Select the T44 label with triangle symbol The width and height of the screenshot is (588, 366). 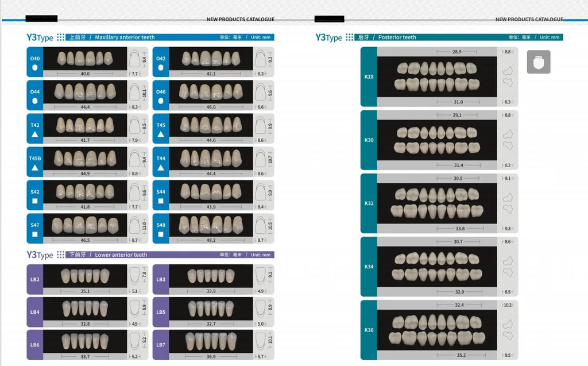(x=161, y=162)
